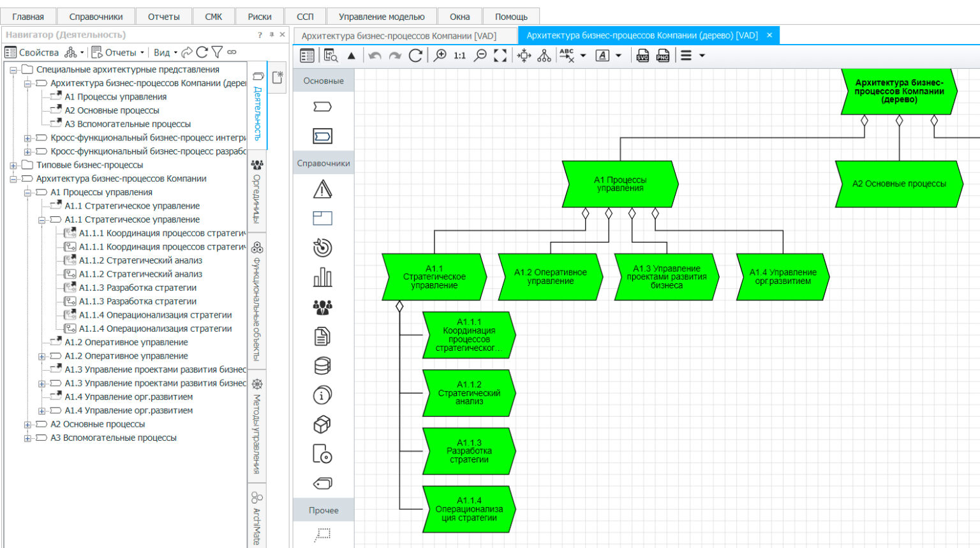
Task: Select the А1.1.2 Стратегический анализ tree item
Action: [140, 260]
